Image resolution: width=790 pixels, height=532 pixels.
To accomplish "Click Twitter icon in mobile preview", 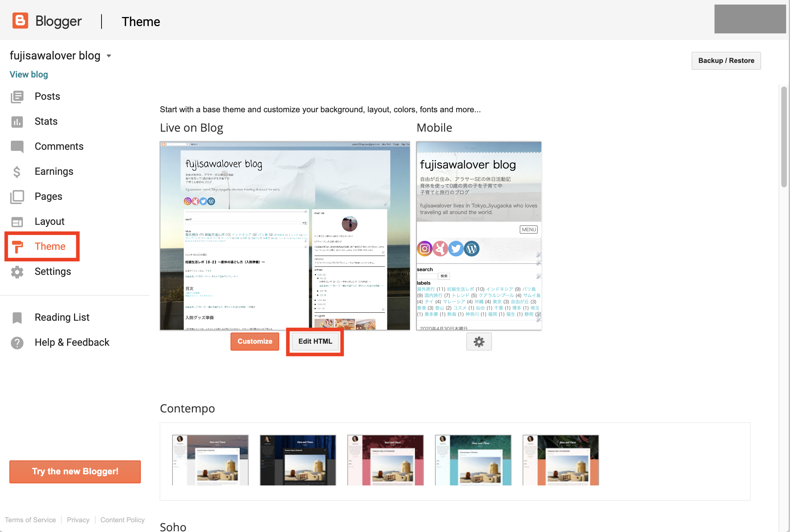I will pyautogui.click(x=456, y=248).
